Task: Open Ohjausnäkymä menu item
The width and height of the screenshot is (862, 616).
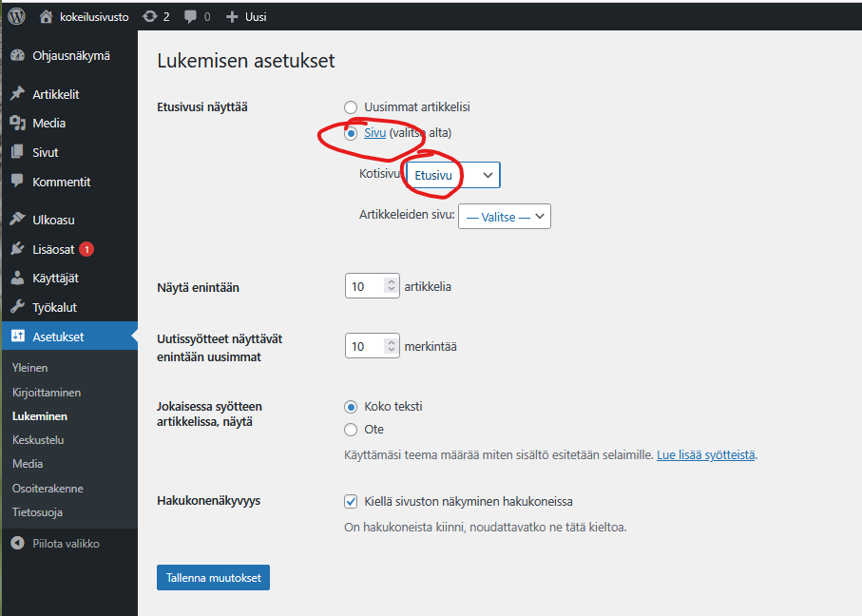Action: 69,55
